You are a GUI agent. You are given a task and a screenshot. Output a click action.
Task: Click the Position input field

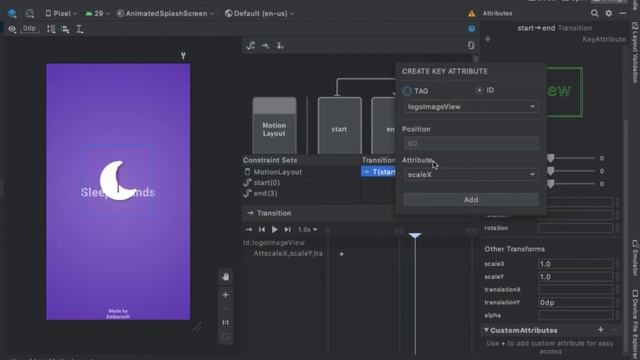pos(471,144)
